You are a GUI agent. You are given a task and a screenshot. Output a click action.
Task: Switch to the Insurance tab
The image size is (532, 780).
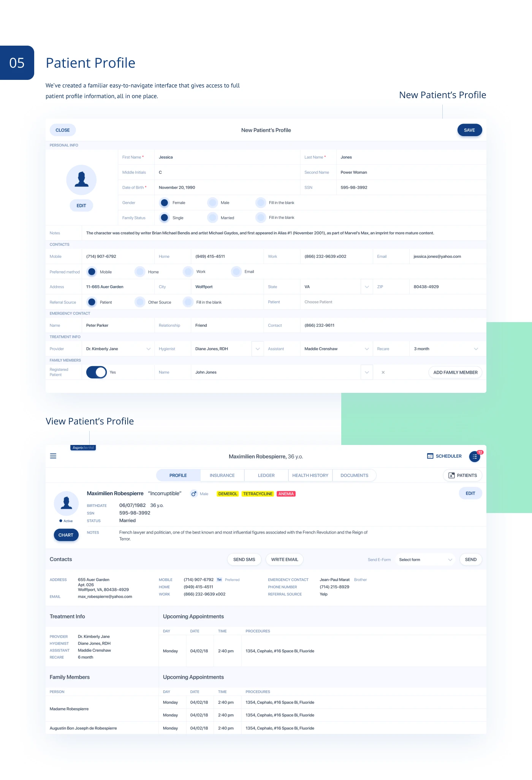pyautogui.click(x=222, y=475)
